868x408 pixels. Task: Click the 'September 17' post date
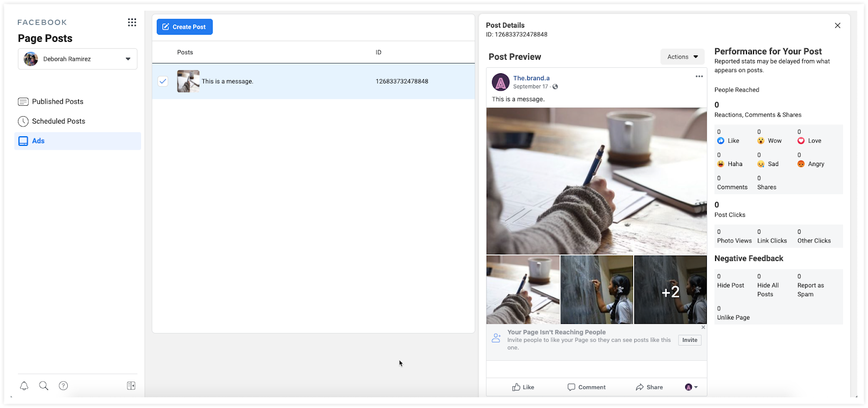pos(531,87)
